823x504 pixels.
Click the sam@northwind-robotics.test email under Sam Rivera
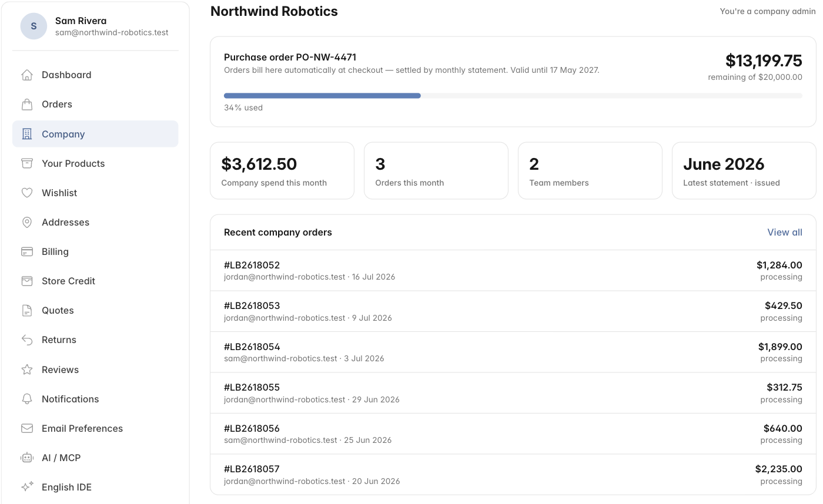point(112,33)
